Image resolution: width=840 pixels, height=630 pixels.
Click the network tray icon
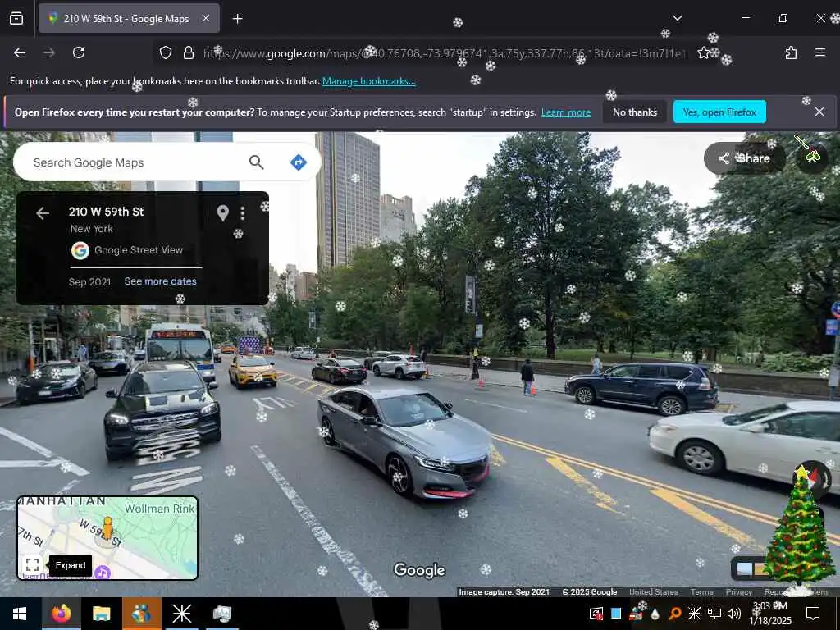[x=714, y=614]
